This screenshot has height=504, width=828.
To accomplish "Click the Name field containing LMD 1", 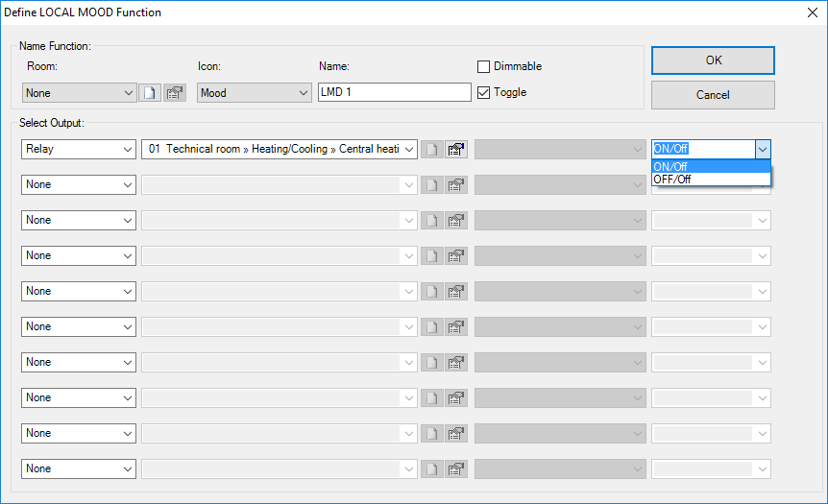I will 394,93.
